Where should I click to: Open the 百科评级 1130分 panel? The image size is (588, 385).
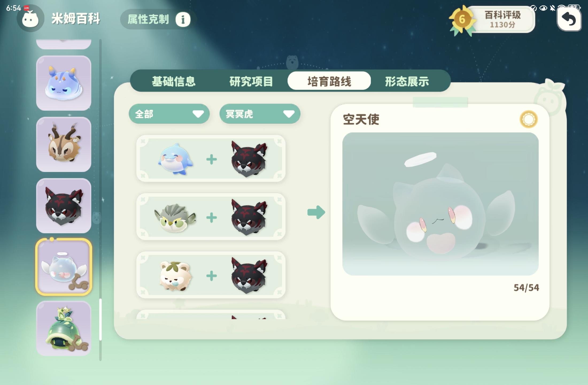[x=502, y=20]
